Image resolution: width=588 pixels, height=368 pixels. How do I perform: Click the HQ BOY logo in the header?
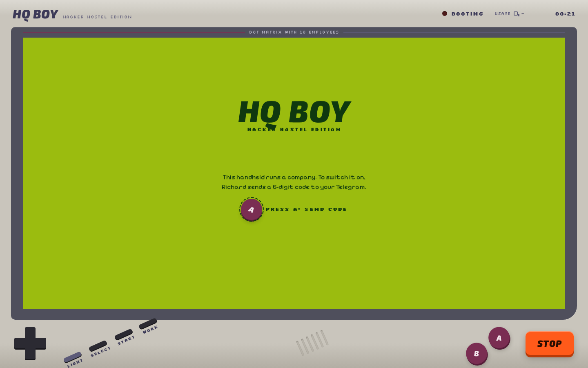36,15
